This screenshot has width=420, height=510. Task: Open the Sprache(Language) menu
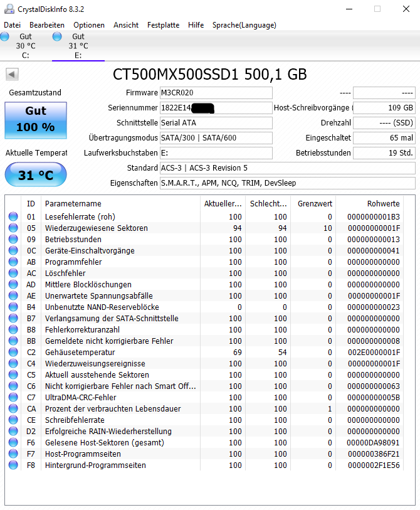pos(244,25)
